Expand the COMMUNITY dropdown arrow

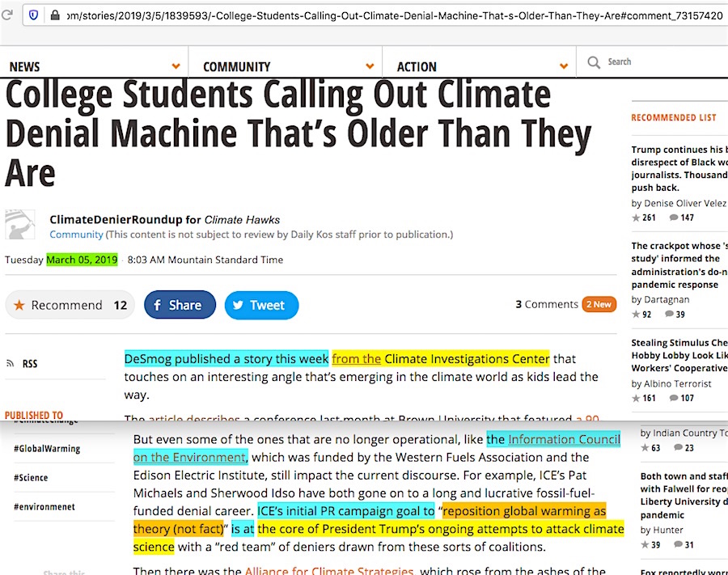(x=370, y=66)
